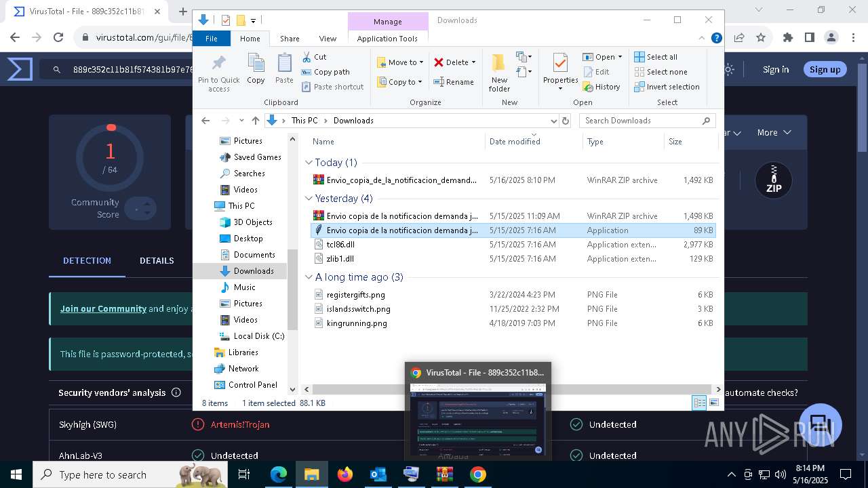Screen dimensions: 868x488
Task: Open Properties from the ribbon
Action: pos(560,73)
